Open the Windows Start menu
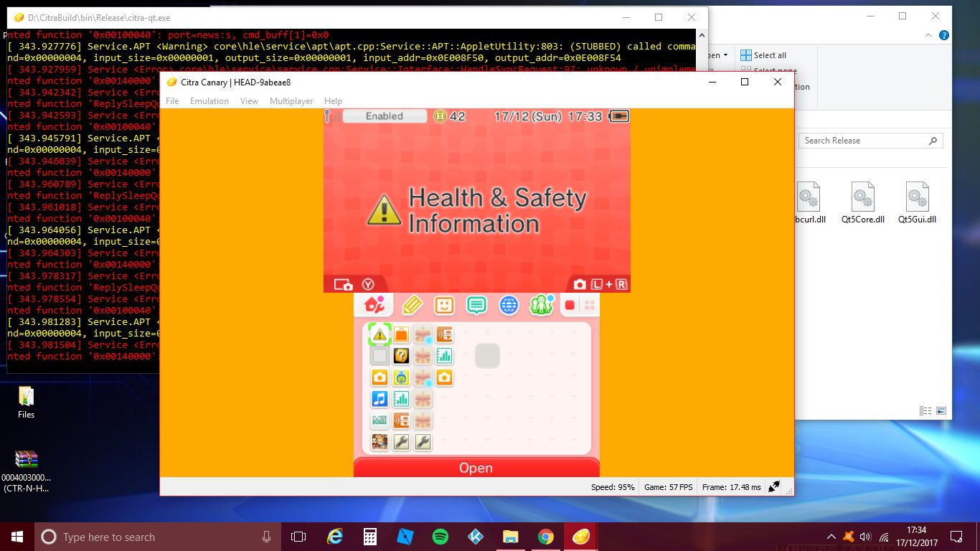This screenshot has width=980, height=551. [x=17, y=537]
